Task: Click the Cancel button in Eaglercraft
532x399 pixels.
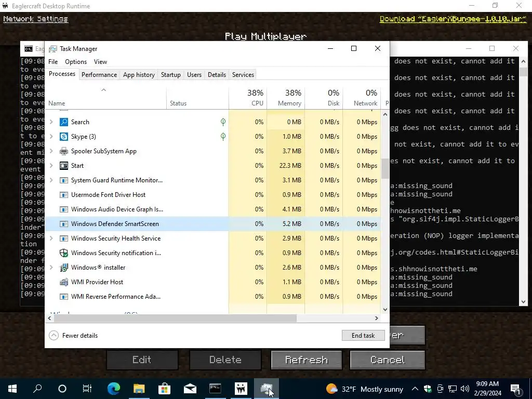Action: pos(387,360)
